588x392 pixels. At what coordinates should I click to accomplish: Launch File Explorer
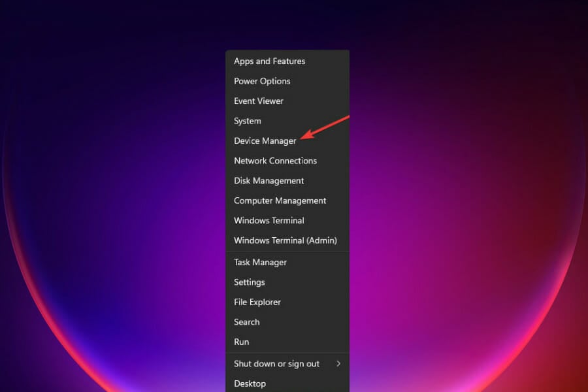tap(287, 302)
